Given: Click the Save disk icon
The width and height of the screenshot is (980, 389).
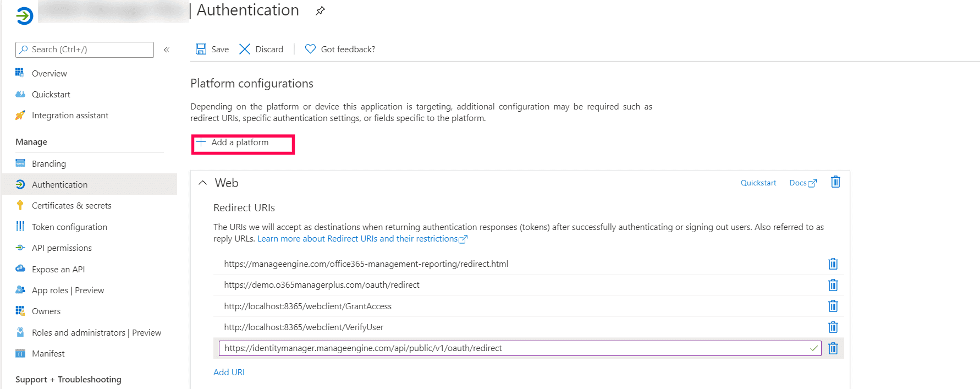Looking at the screenshot, I should click(201, 50).
